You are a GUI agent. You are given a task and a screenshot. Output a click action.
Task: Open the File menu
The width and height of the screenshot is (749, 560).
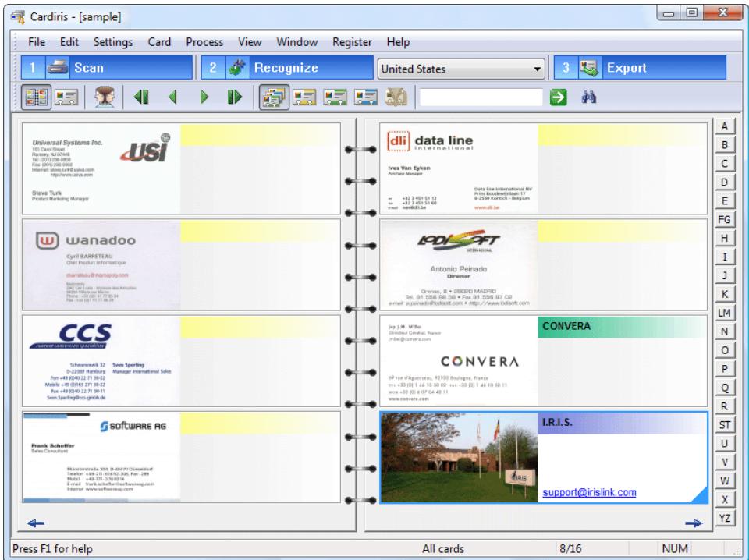tap(37, 42)
